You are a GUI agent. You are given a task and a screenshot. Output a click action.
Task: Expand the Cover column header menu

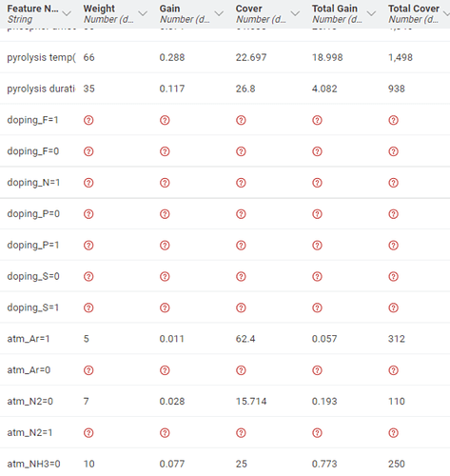tap(295, 13)
